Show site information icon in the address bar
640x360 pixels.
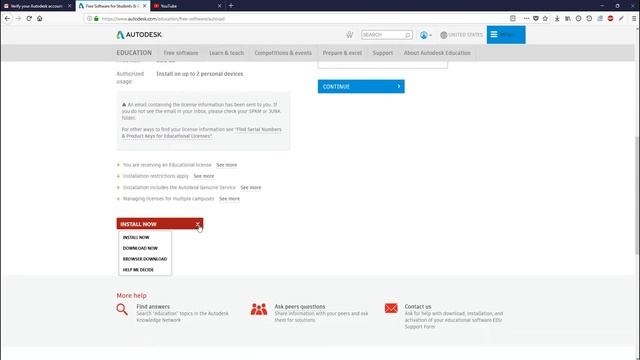pyautogui.click(x=89, y=18)
